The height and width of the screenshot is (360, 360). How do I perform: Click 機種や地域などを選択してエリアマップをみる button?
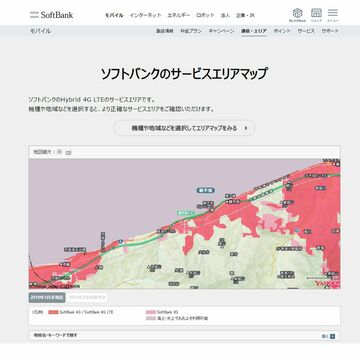pyautogui.click(x=184, y=128)
